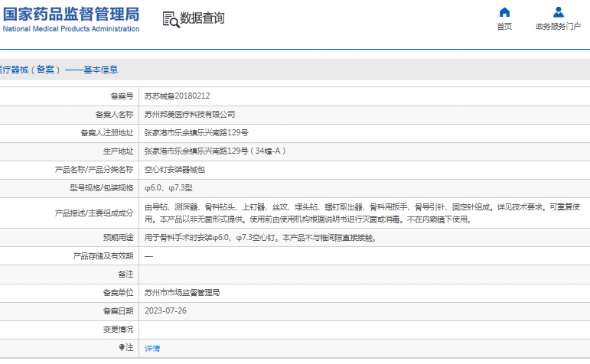590x364 pixels.
Task: Click the 备案人注册地址 label
Action: [x=107, y=133]
